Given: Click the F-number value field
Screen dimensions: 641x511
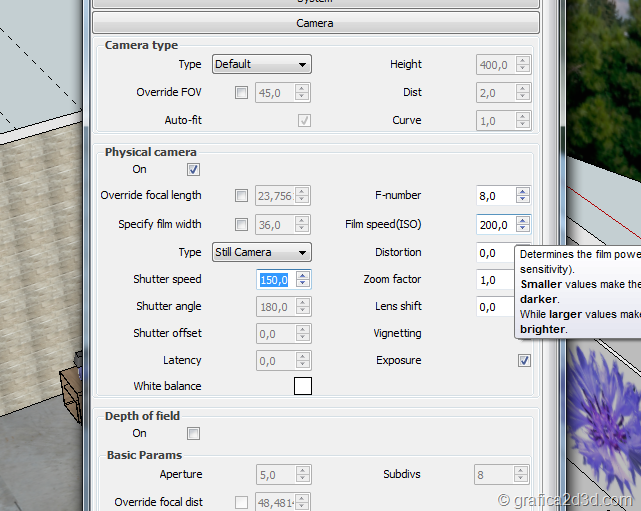Looking at the screenshot, I should (495, 196).
